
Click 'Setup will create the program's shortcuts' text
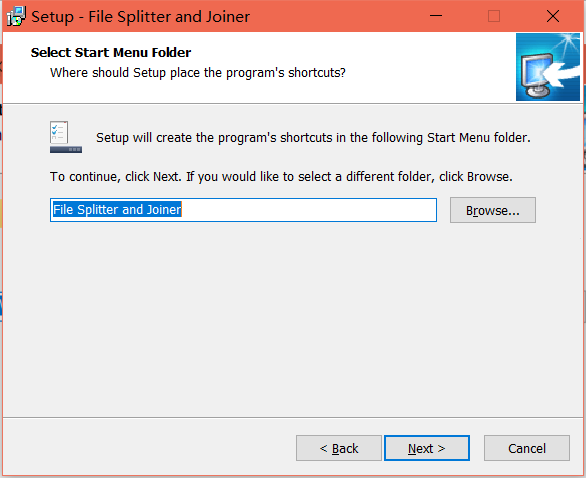313,138
